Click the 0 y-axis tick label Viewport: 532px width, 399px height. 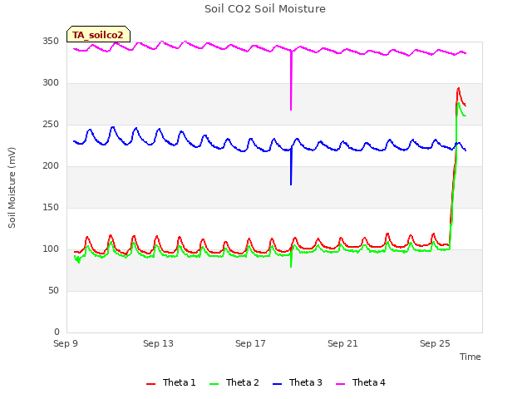57,332
